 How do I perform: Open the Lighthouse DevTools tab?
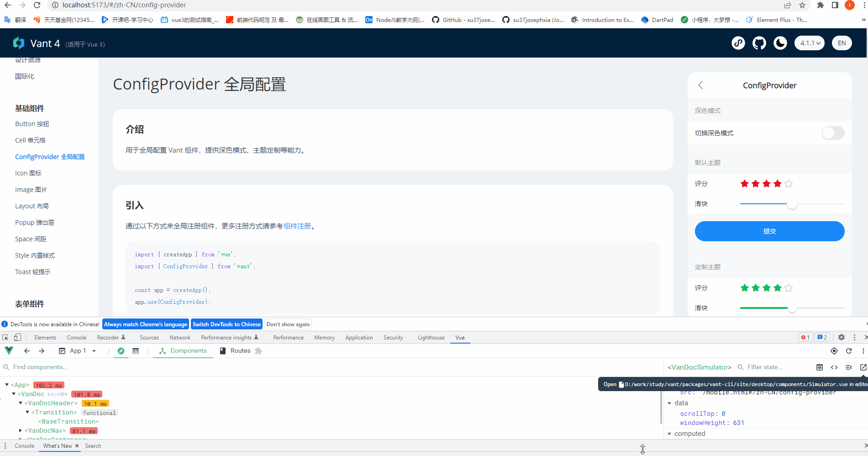pyautogui.click(x=431, y=338)
